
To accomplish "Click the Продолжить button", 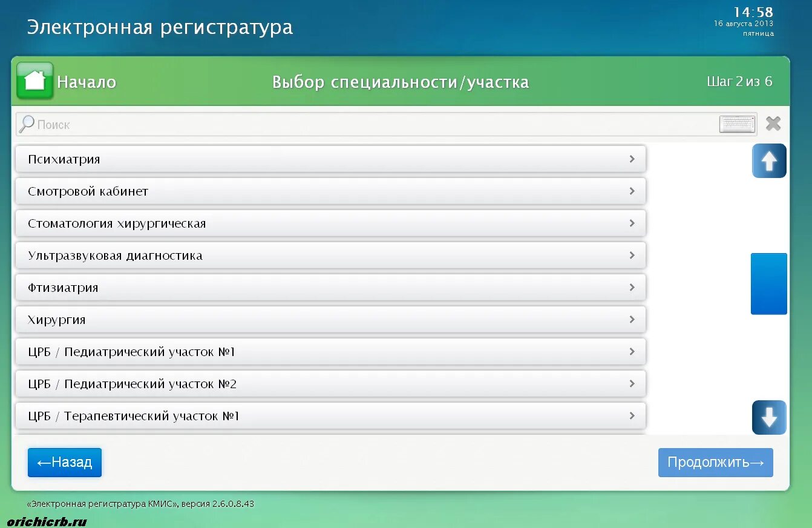I will coord(716,463).
